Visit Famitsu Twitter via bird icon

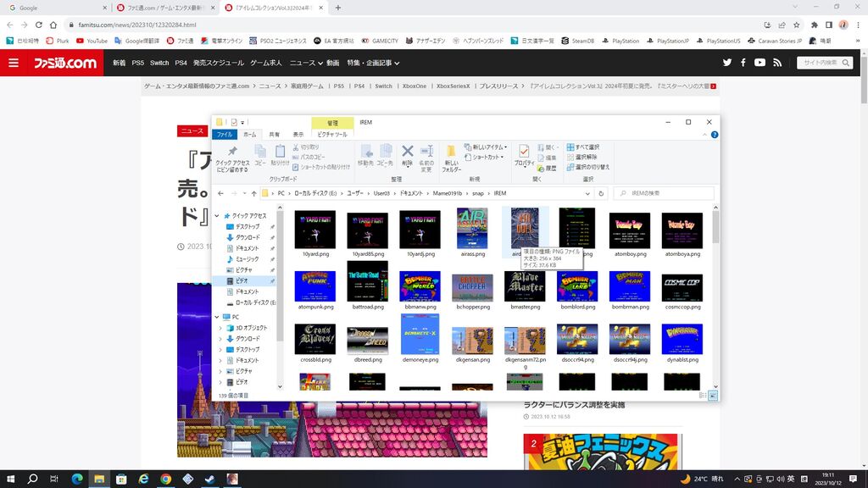click(726, 63)
